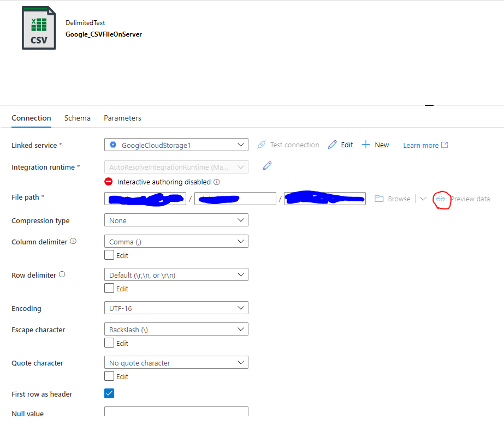The image size is (504, 425).
Task: Click inside the Null value input field
Action: (x=176, y=412)
